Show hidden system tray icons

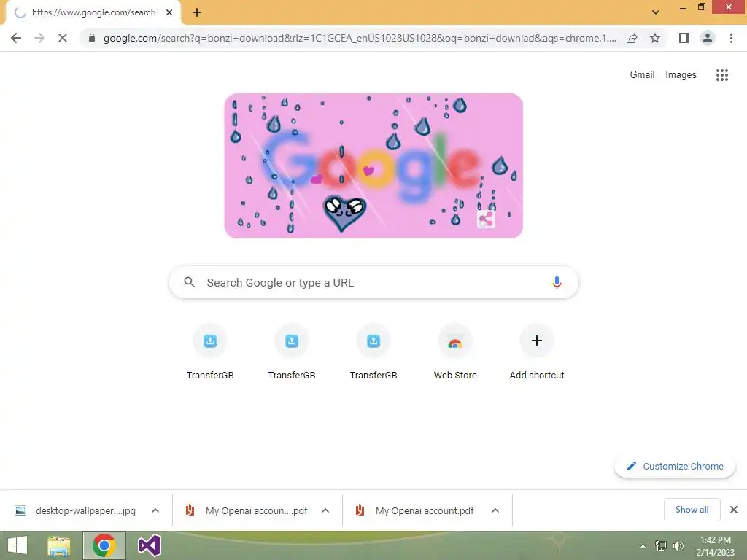(x=643, y=546)
